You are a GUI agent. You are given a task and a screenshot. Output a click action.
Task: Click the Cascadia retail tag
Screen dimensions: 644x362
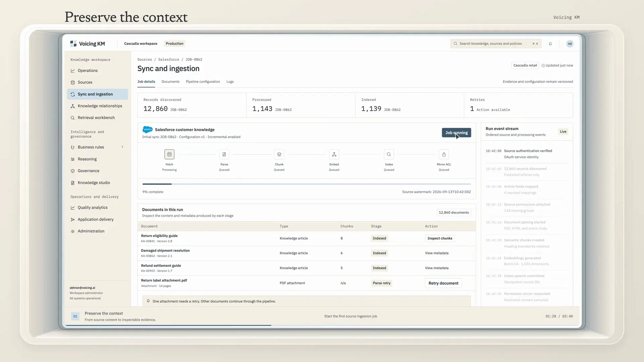coord(525,65)
